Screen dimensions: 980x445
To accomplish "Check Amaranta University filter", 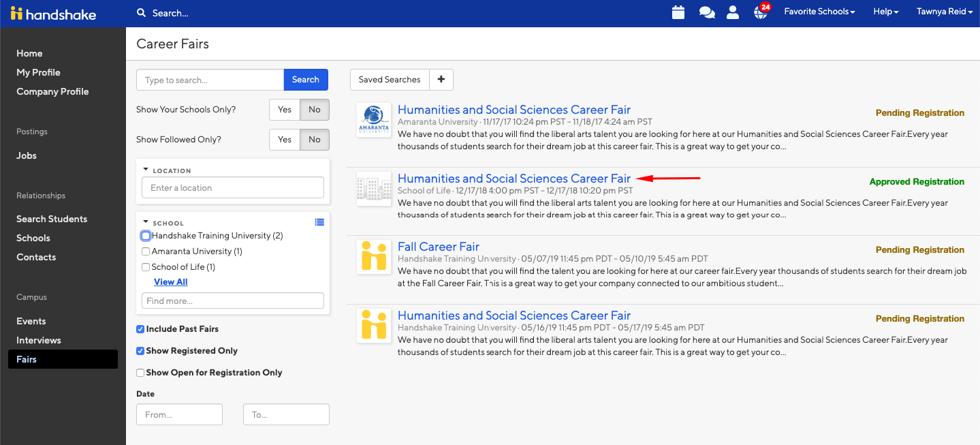I will point(146,251).
